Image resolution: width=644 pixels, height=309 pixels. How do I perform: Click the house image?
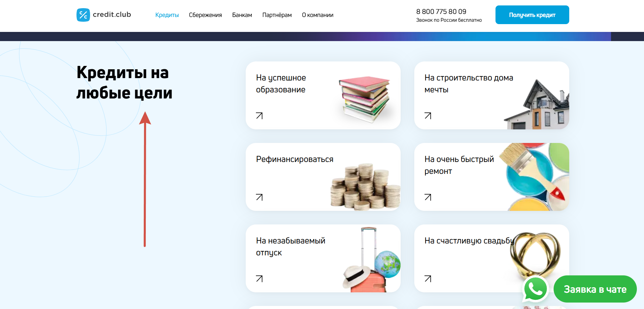click(536, 104)
